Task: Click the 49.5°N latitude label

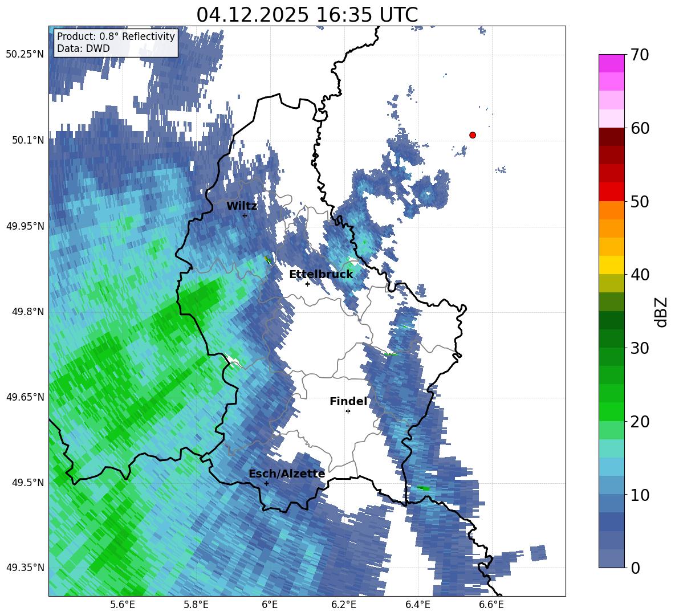Action: (27, 482)
